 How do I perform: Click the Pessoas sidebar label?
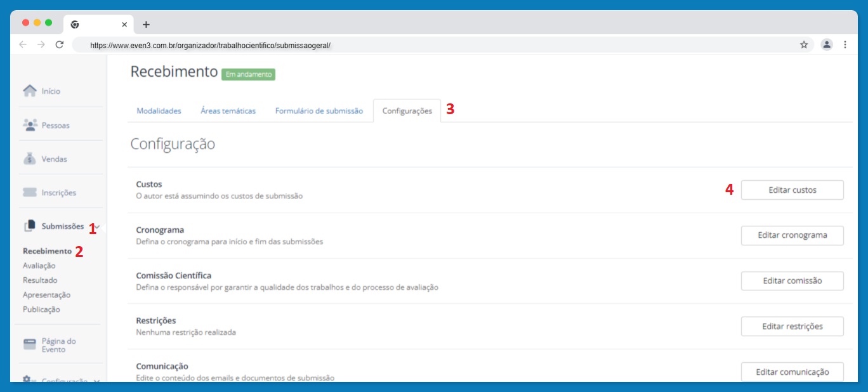pyautogui.click(x=56, y=126)
